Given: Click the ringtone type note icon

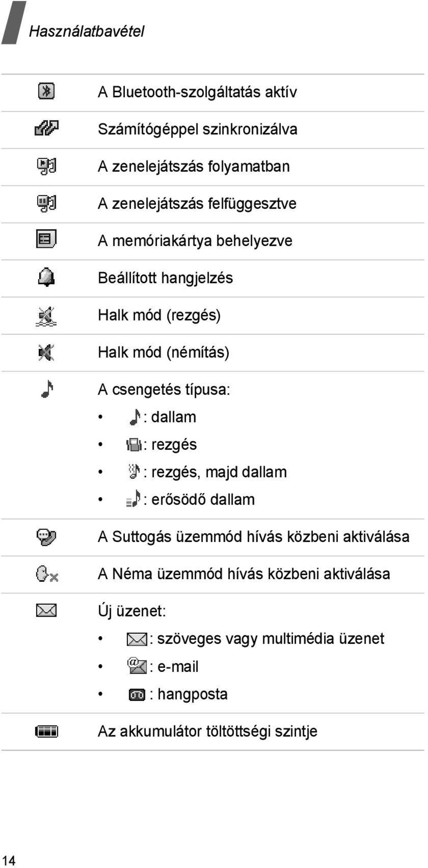Looking at the screenshot, I should (x=47, y=389).
